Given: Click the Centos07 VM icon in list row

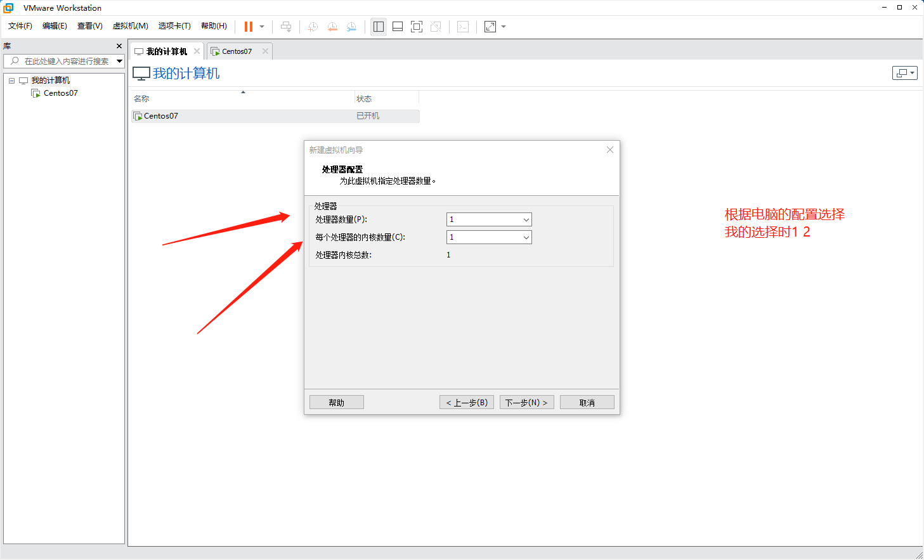Looking at the screenshot, I should [x=138, y=116].
